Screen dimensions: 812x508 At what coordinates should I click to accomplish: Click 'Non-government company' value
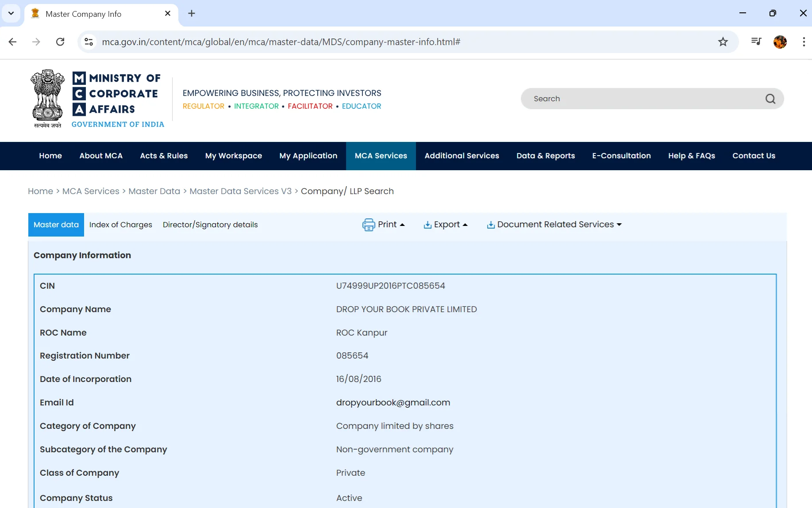(395, 450)
